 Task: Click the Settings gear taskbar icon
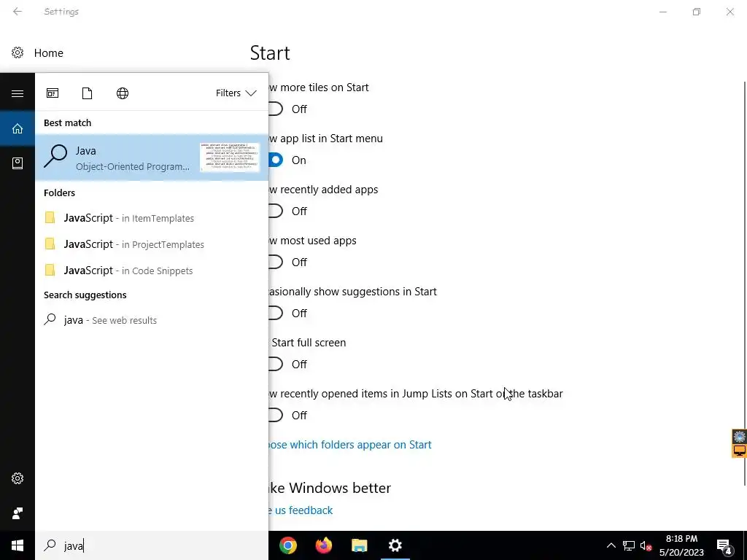[x=395, y=545]
